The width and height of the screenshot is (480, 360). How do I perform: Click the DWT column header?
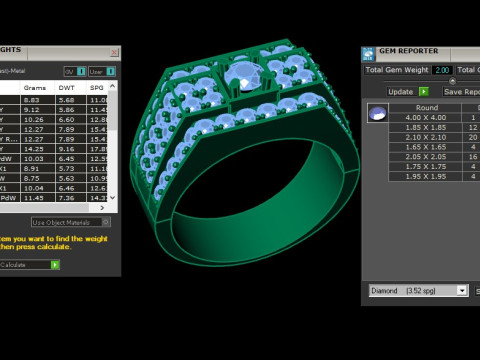coord(66,88)
